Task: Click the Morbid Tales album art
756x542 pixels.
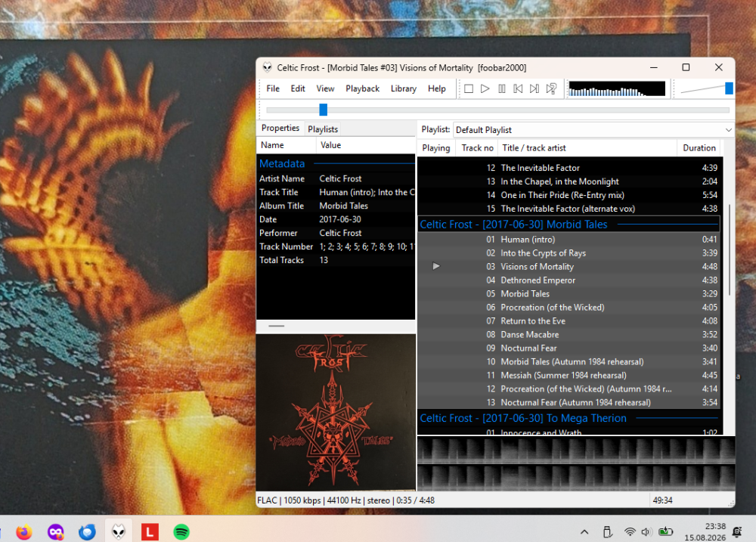Action: [x=336, y=412]
